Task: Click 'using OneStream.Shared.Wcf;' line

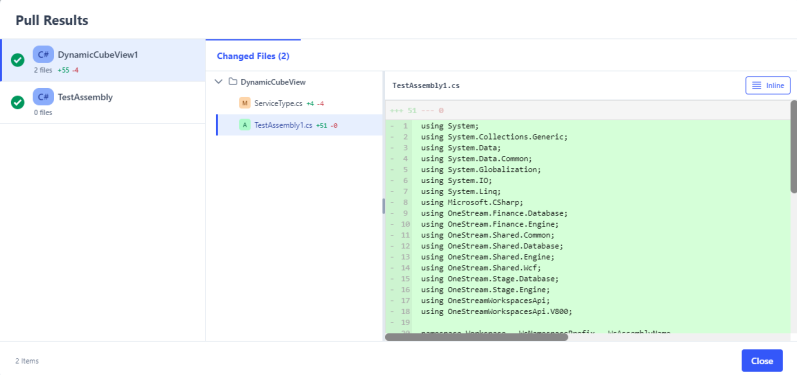Action: (x=481, y=268)
